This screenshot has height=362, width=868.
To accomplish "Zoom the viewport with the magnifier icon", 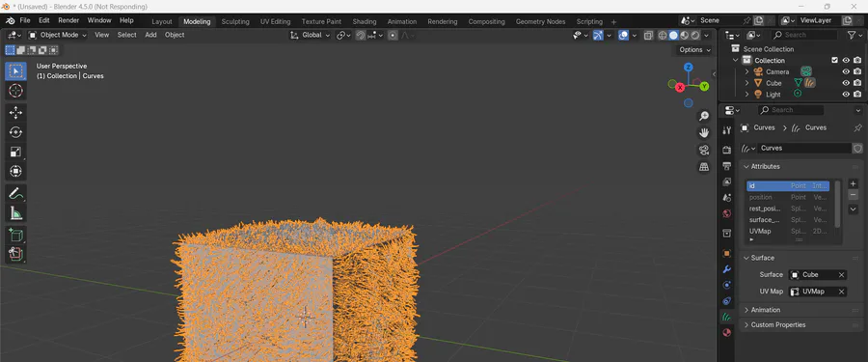I will (704, 116).
